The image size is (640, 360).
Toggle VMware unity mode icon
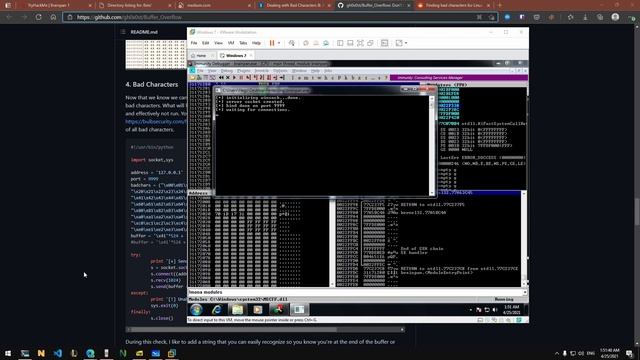(x=370, y=43)
